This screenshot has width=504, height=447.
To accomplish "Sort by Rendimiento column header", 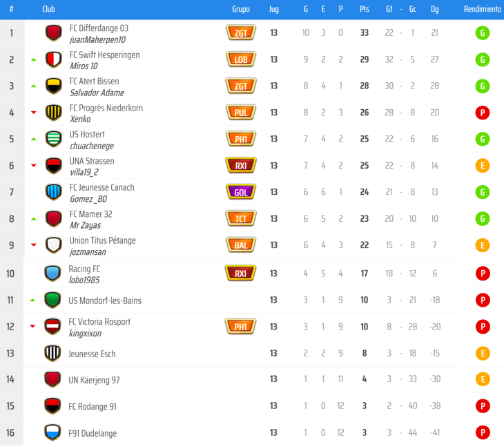I will pos(483,10).
